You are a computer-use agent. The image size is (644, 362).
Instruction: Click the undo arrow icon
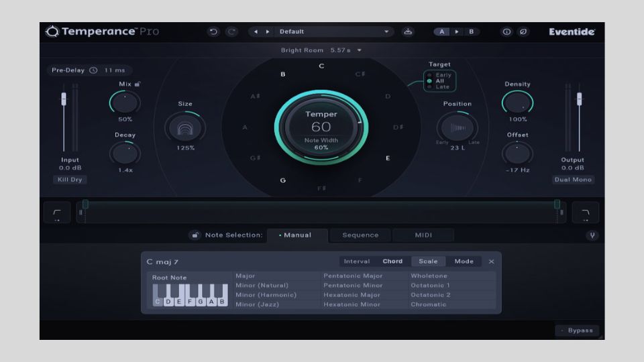[x=213, y=32]
